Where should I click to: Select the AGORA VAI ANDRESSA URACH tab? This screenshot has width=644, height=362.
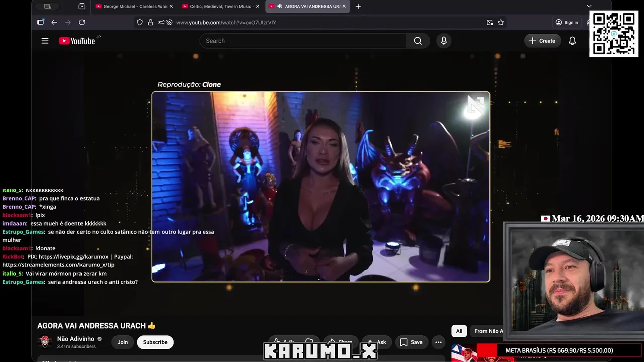tap(307, 6)
